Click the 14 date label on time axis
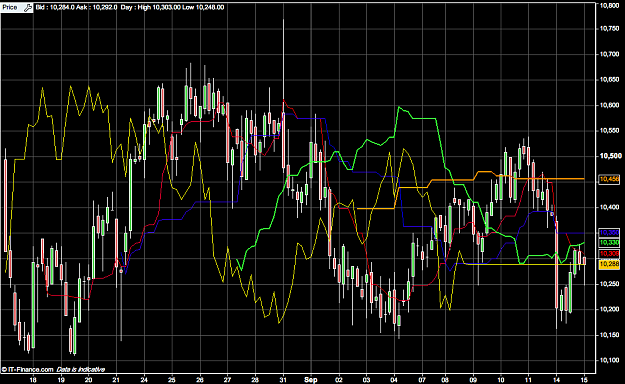The height and width of the screenshot is (384, 625). tap(556, 380)
